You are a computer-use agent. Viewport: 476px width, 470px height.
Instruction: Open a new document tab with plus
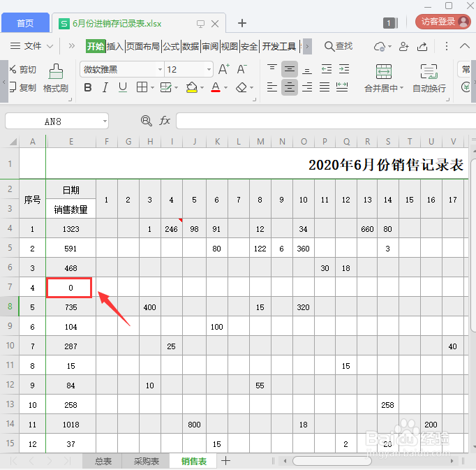(x=242, y=23)
